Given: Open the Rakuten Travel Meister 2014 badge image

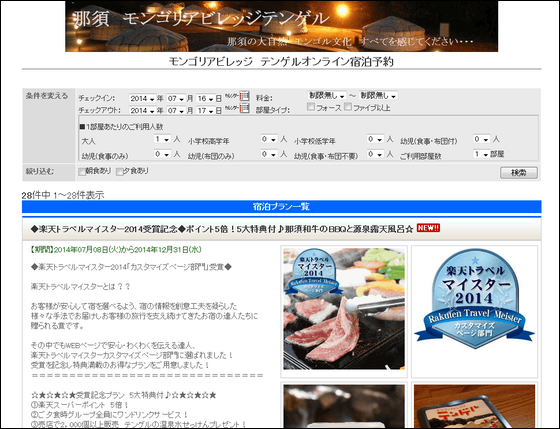Looking at the screenshot, I should click(x=474, y=299).
